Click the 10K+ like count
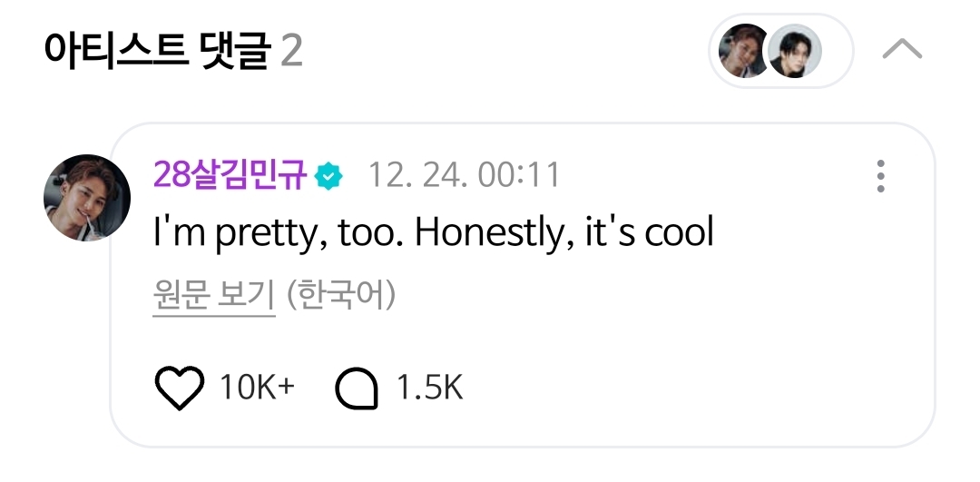980x482 pixels. pos(257,389)
